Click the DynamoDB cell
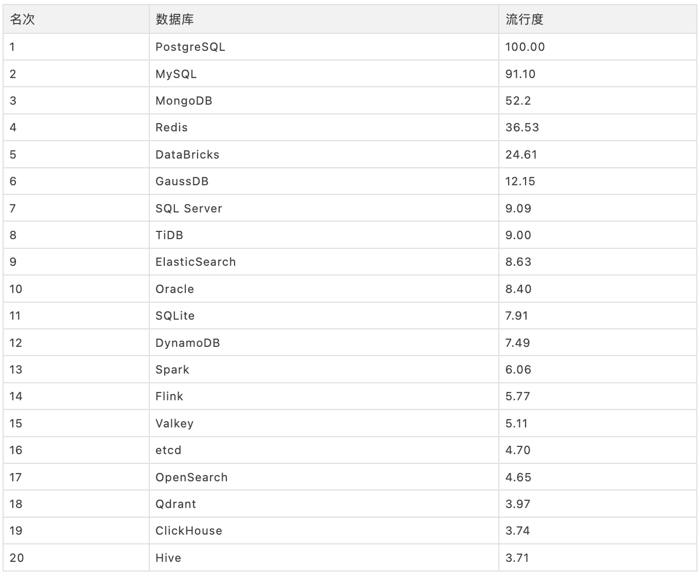Viewport: 700px width, 588px height. (x=188, y=343)
